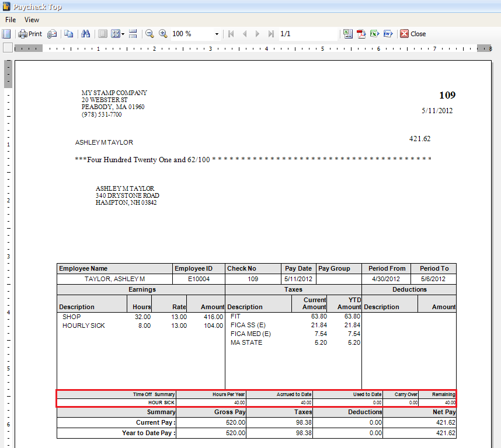Click check number 109 at top right

[447, 95]
